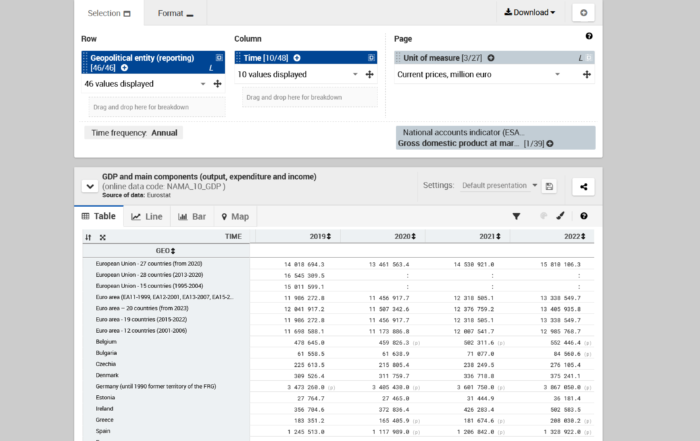Select the Map view tab
Image resolution: width=700 pixels, height=441 pixels.
coord(235,216)
